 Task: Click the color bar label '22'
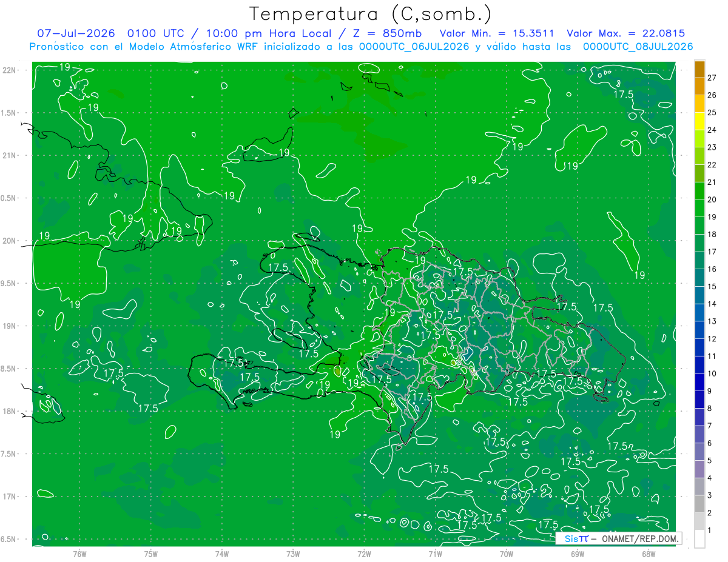[712, 165]
